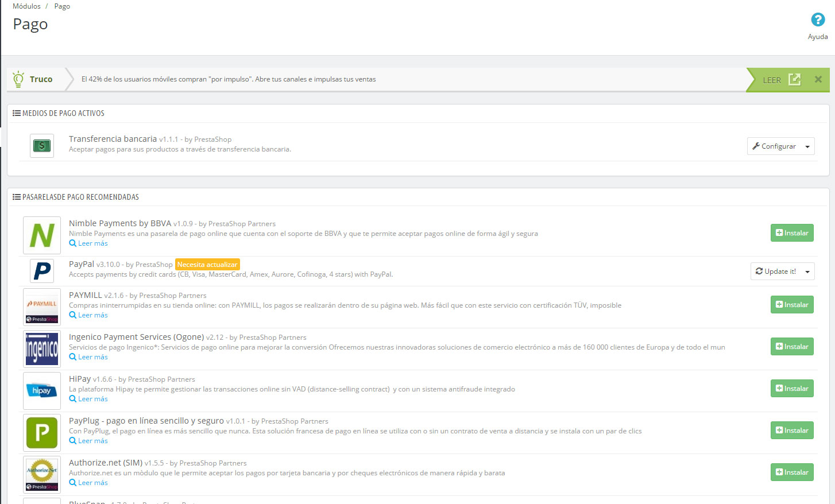Click the HiPay module title

80,379
